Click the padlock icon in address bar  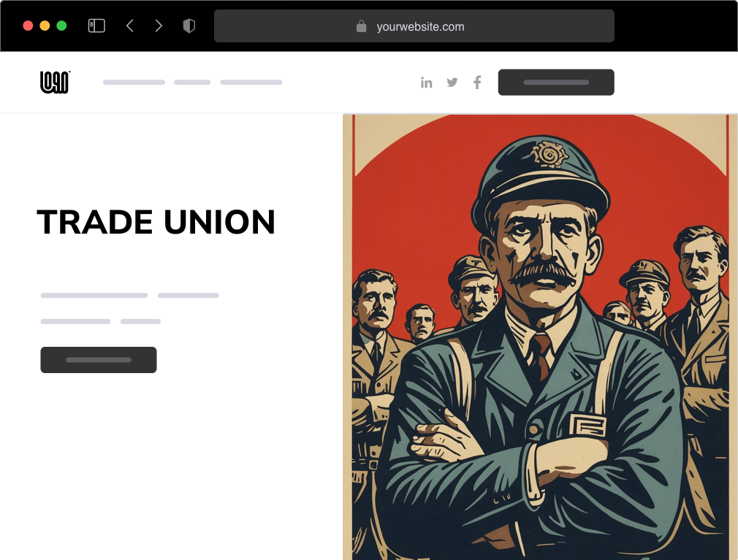362,26
